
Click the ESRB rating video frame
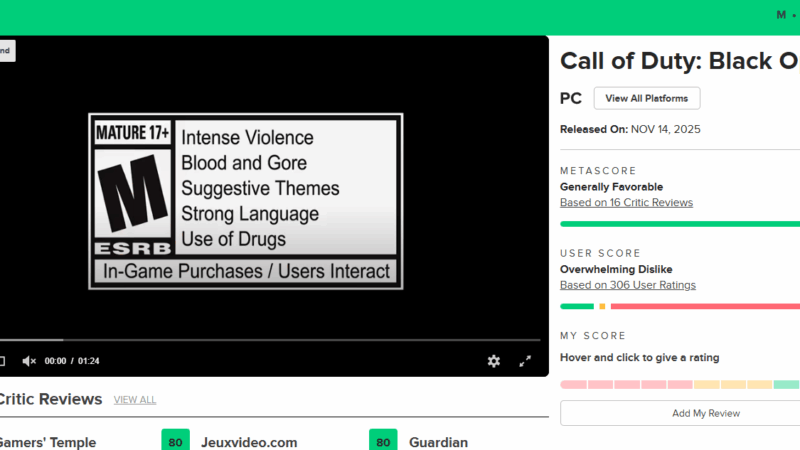(246, 202)
